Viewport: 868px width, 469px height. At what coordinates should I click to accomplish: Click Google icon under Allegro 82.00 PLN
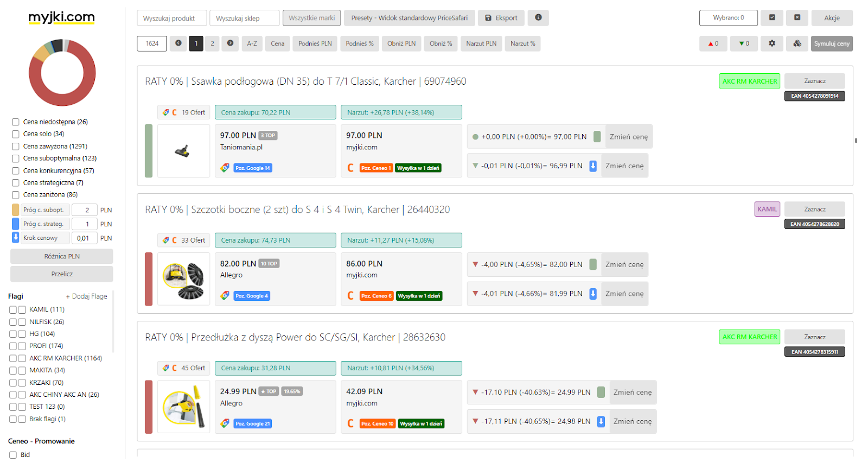coord(225,296)
